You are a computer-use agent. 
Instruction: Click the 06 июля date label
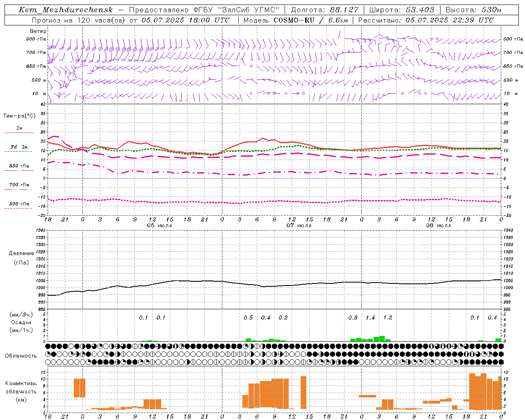tap(160, 226)
